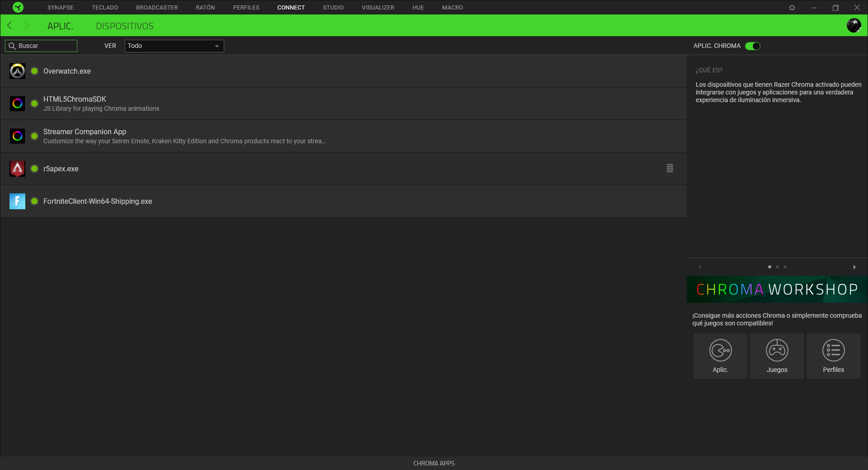
Task: Open Chroma Workshop Perfiles tile
Action: [x=834, y=356]
